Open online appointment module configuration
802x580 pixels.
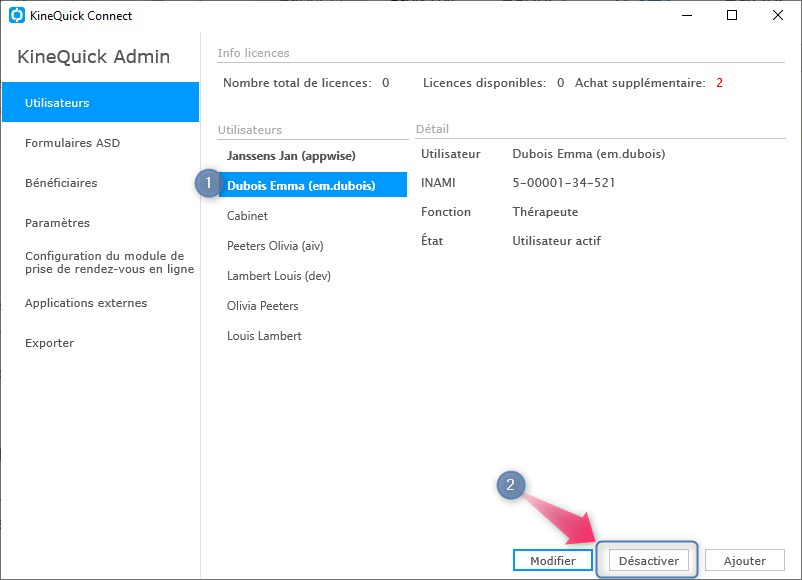pyautogui.click(x=109, y=262)
